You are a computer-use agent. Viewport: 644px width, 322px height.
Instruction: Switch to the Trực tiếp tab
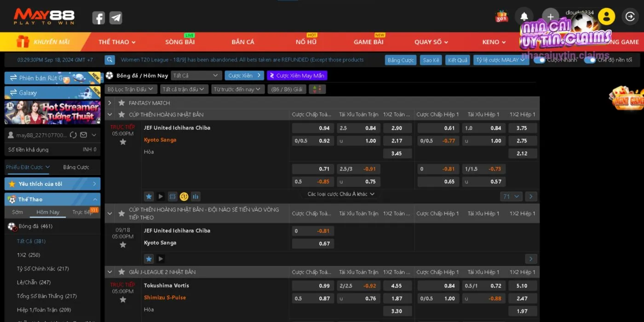coord(83,212)
